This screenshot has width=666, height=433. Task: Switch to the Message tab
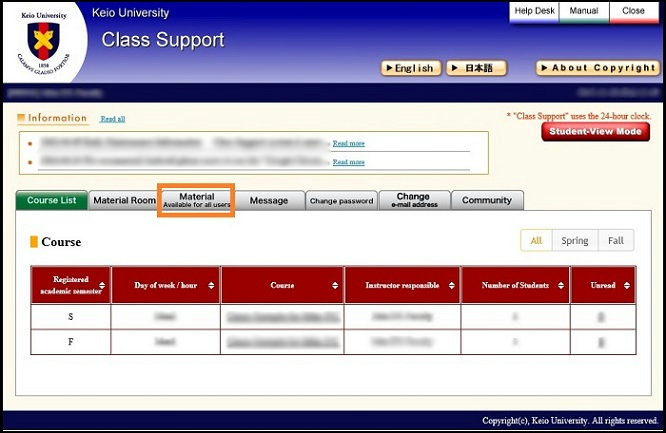269,201
